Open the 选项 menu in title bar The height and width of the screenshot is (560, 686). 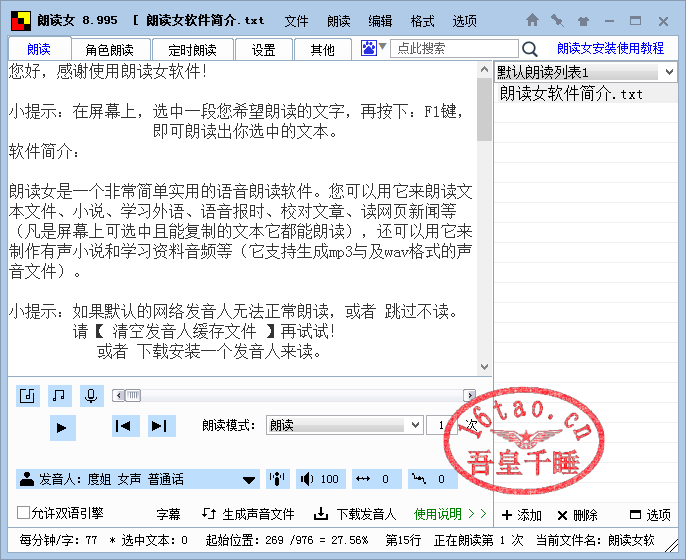pos(464,21)
